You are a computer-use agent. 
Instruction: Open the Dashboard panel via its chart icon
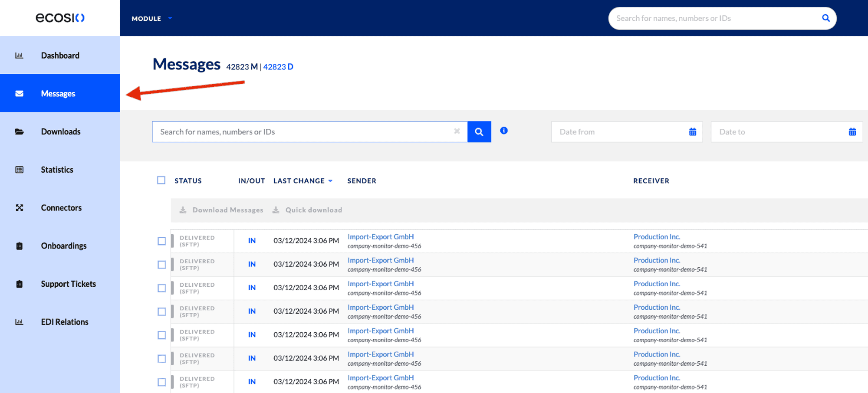pyautogui.click(x=20, y=55)
